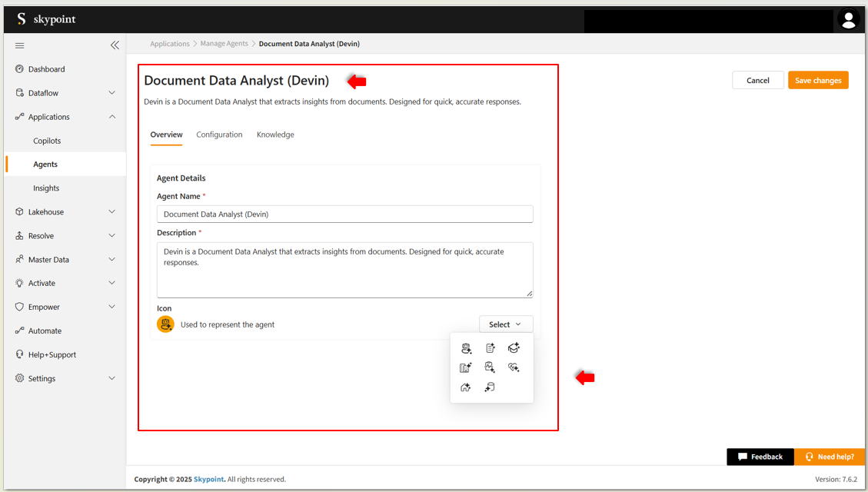Click the Save changes button
The image size is (868, 492).
click(x=817, y=81)
